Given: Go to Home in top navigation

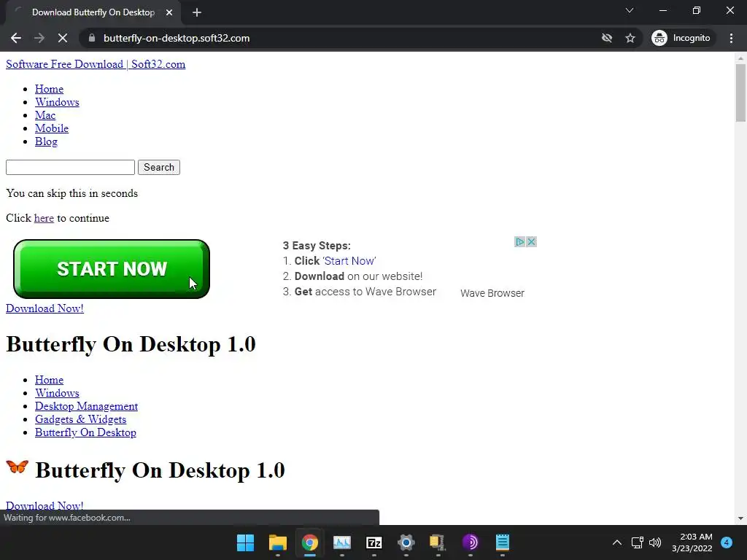Looking at the screenshot, I should point(49,89).
